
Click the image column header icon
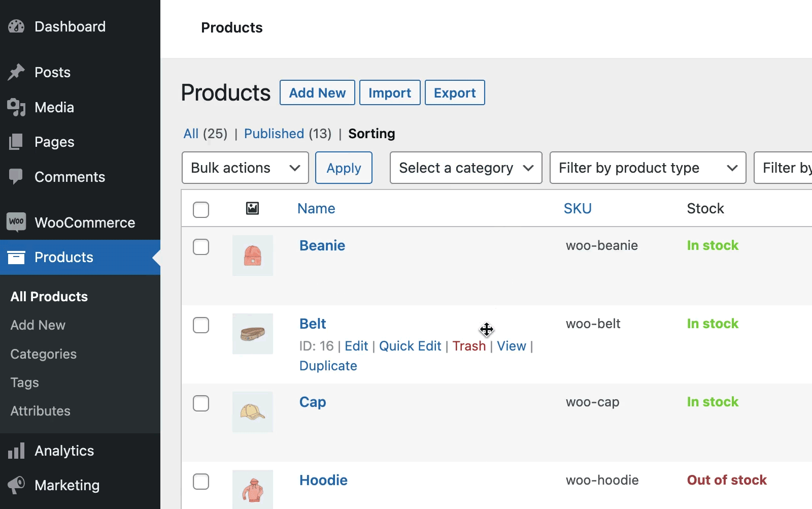(x=252, y=208)
